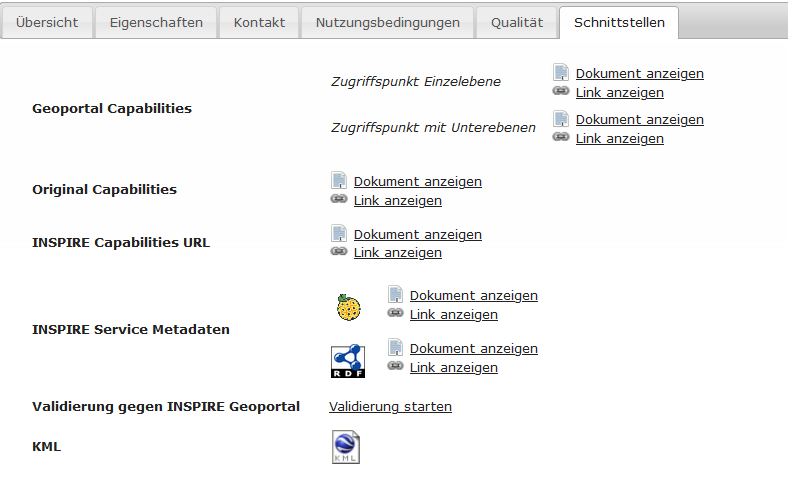788x480 pixels.
Task: Open the Nutzungsbedingungen tab
Action: point(387,23)
